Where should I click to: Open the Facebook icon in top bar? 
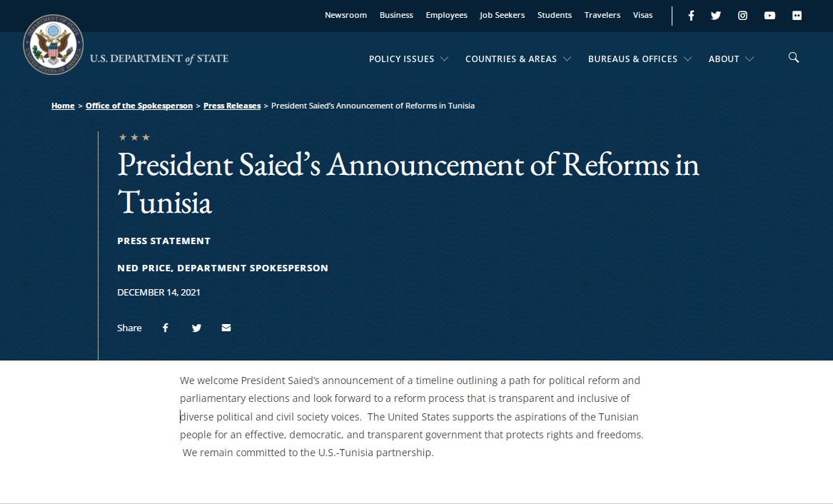pyautogui.click(x=691, y=16)
